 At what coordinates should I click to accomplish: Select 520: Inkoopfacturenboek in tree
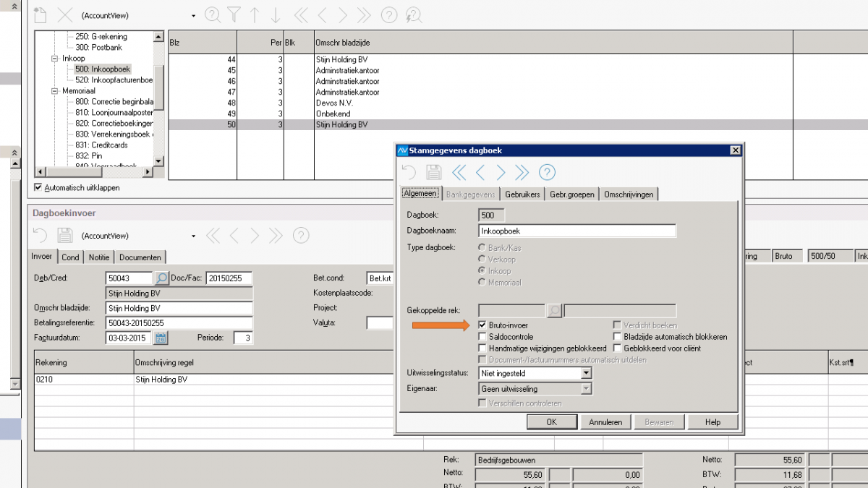point(114,80)
